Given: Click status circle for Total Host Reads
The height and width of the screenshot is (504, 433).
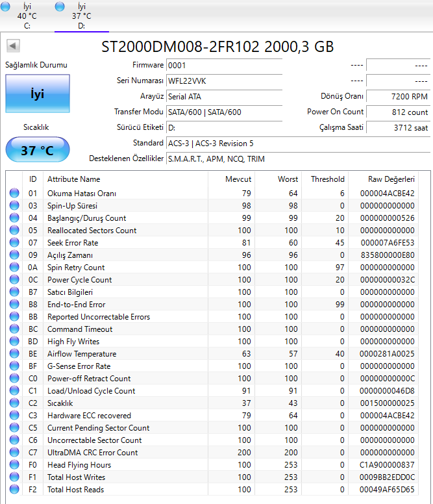Looking at the screenshot, I should pyautogui.click(x=14, y=489).
